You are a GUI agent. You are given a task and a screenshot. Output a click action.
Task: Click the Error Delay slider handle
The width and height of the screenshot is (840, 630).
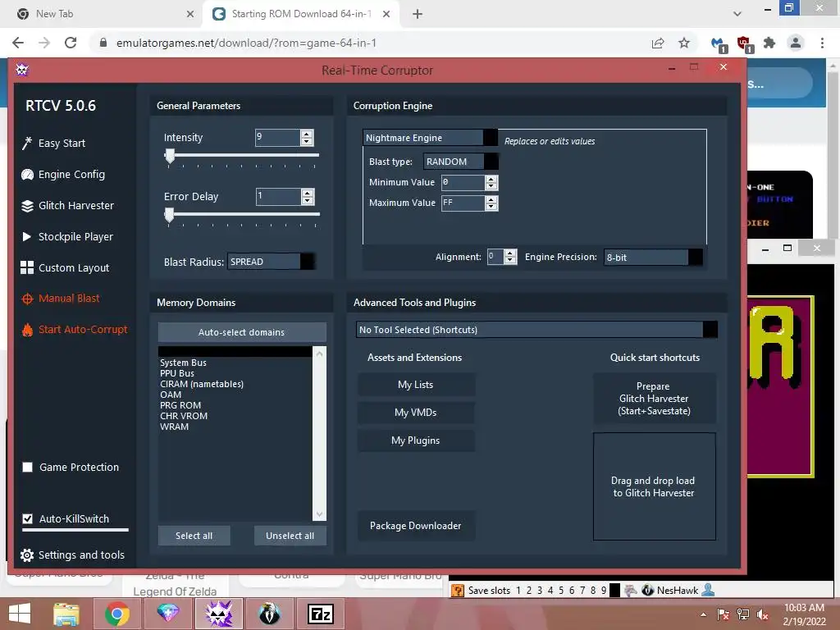tap(169, 215)
